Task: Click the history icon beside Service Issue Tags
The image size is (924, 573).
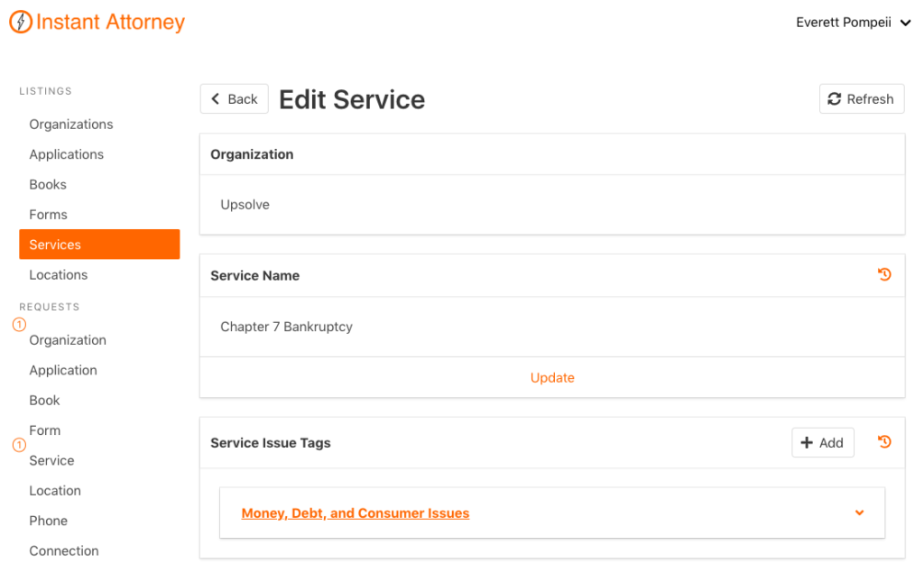Action: 884,442
